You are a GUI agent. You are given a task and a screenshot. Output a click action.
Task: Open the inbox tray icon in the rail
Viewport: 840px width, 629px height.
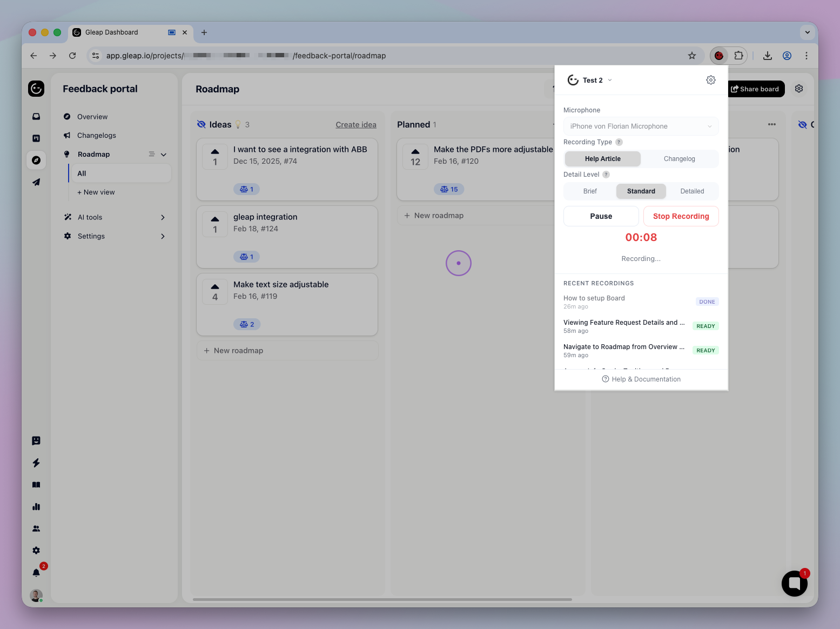(36, 116)
